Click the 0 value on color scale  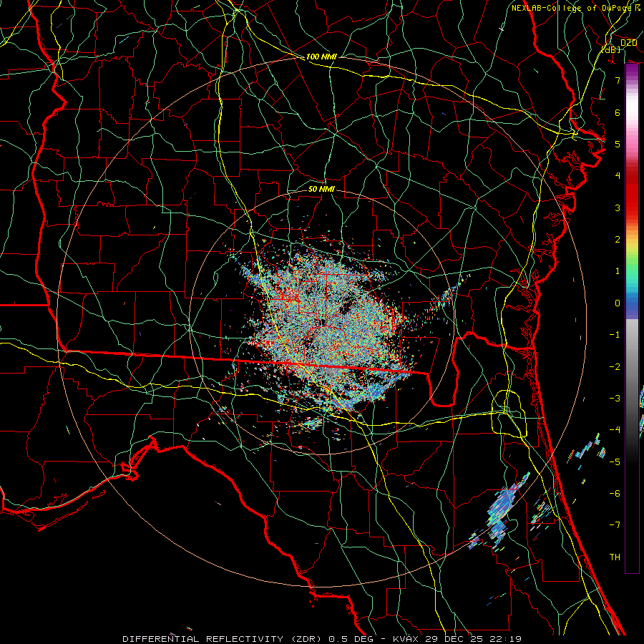tap(618, 303)
